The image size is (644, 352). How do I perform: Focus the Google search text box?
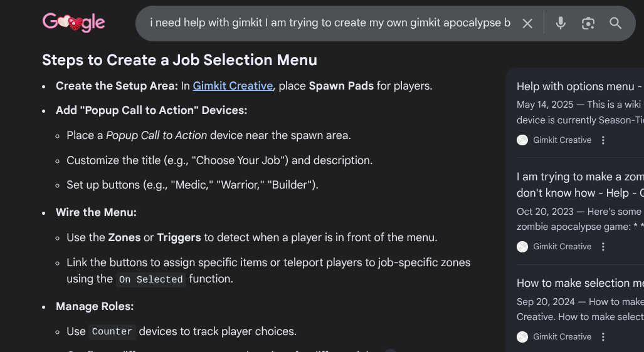pyautogui.click(x=330, y=24)
